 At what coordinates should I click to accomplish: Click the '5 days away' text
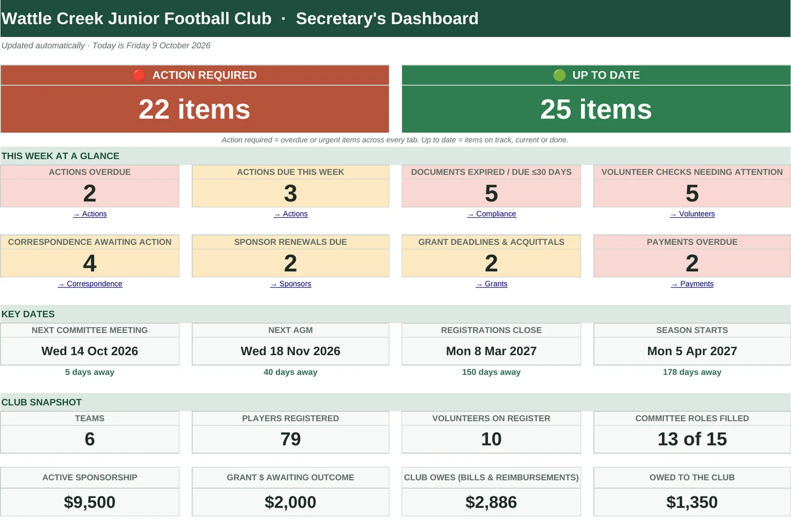90,372
